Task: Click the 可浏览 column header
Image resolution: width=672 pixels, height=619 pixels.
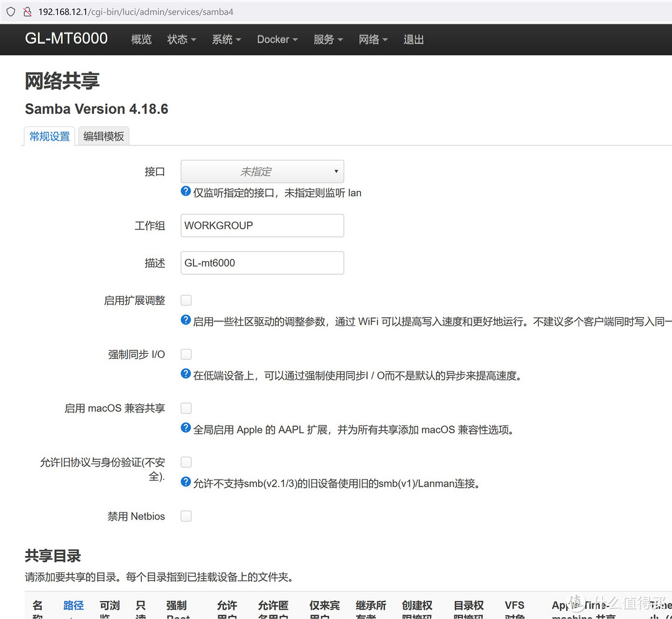Action: tap(110, 609)
